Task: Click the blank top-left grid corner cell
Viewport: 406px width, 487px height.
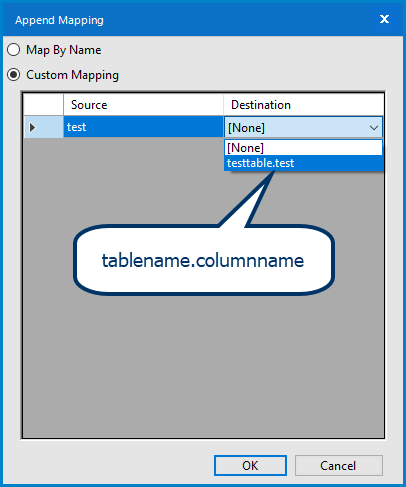Action: [x=44, y=105]
